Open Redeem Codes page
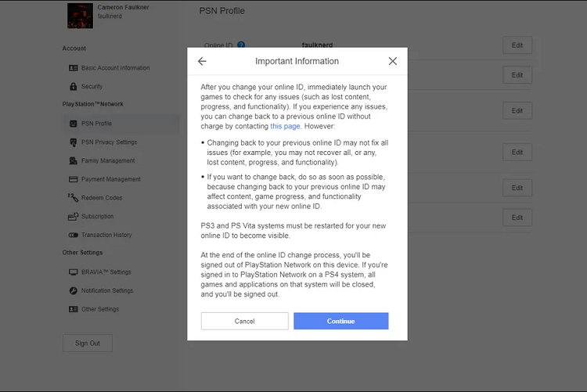The image size is (587, 392). [102, 198]
